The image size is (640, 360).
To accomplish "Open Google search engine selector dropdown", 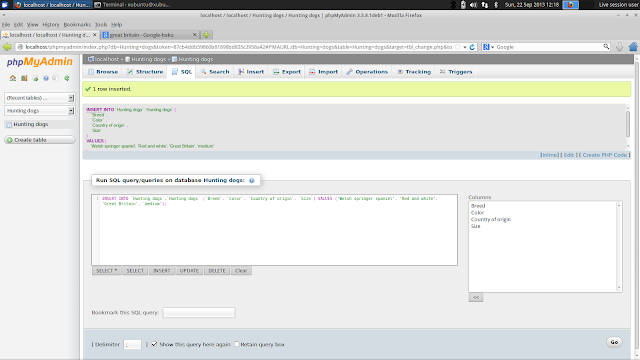I will [x=488, y=47].
